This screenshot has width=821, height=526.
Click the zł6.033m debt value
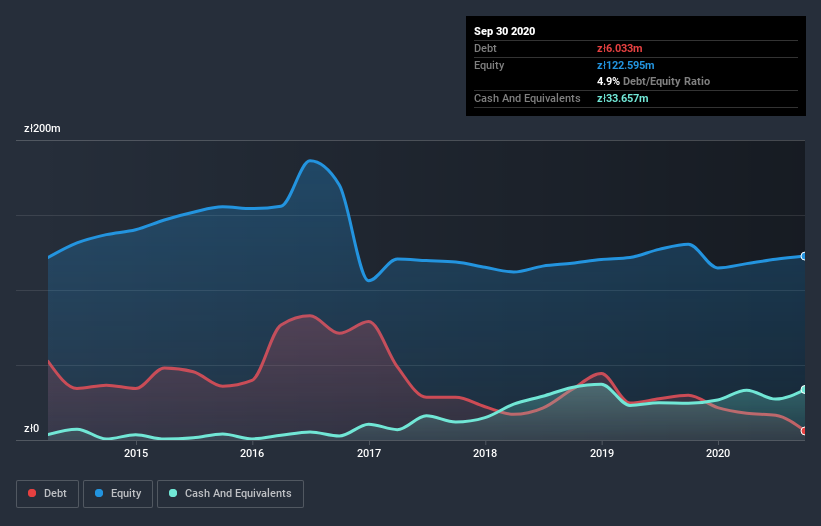pyautogui.click(x=619, y=48)
